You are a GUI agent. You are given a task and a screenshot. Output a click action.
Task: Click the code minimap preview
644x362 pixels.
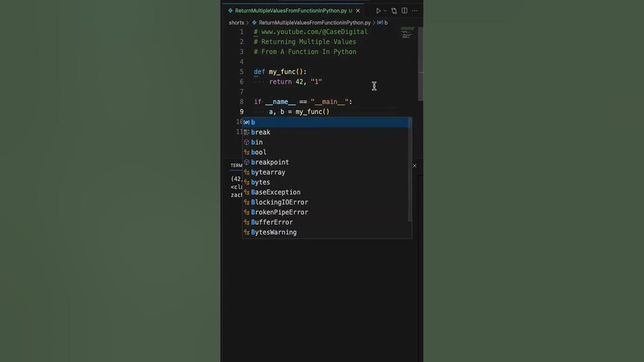(408, 33)
